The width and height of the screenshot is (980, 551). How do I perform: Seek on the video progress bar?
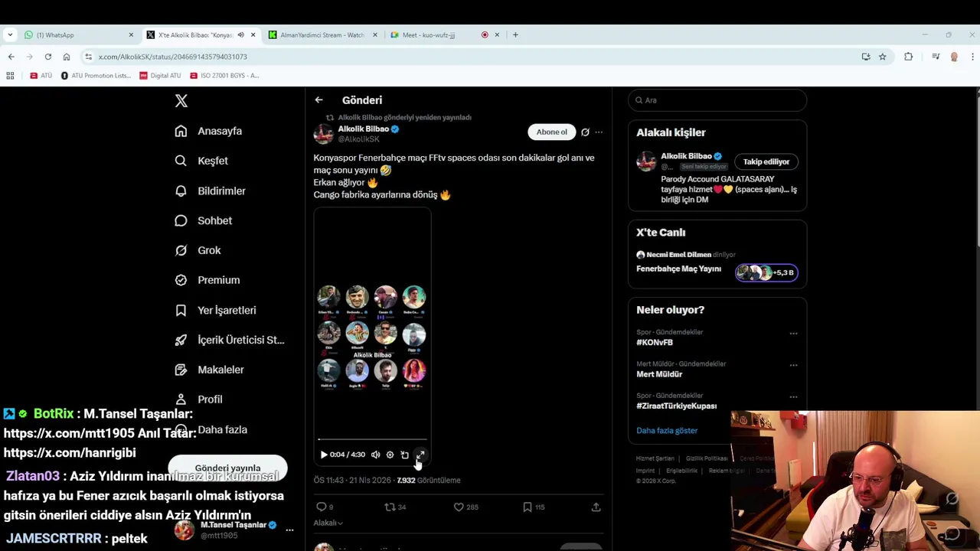pyautogui.click(x=372, y=439)
